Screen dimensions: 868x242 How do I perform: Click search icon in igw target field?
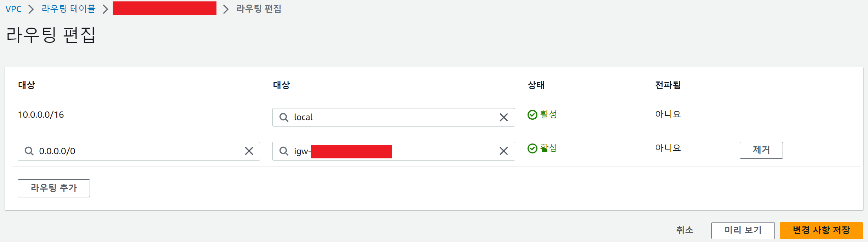click(x=284, y=151)
